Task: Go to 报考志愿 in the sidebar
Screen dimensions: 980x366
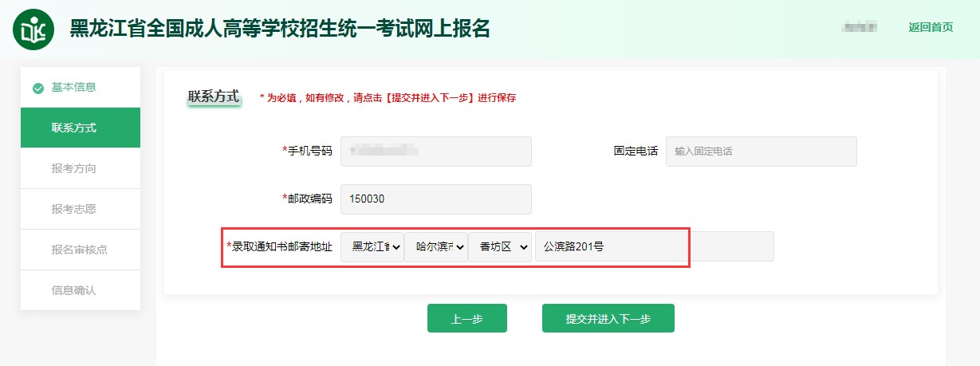Action: (81, 210)
